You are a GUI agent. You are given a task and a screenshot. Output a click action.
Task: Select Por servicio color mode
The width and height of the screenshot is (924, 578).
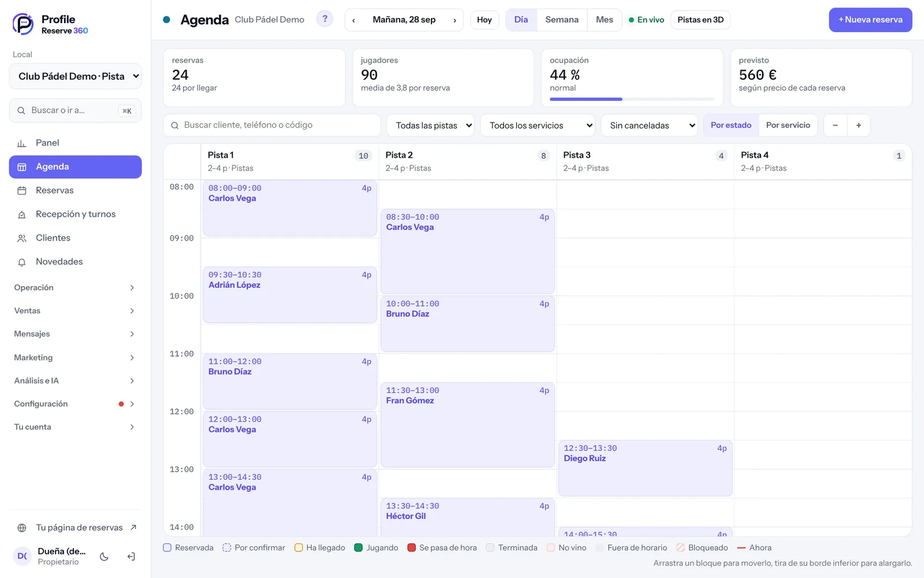(x=788, y=125)
